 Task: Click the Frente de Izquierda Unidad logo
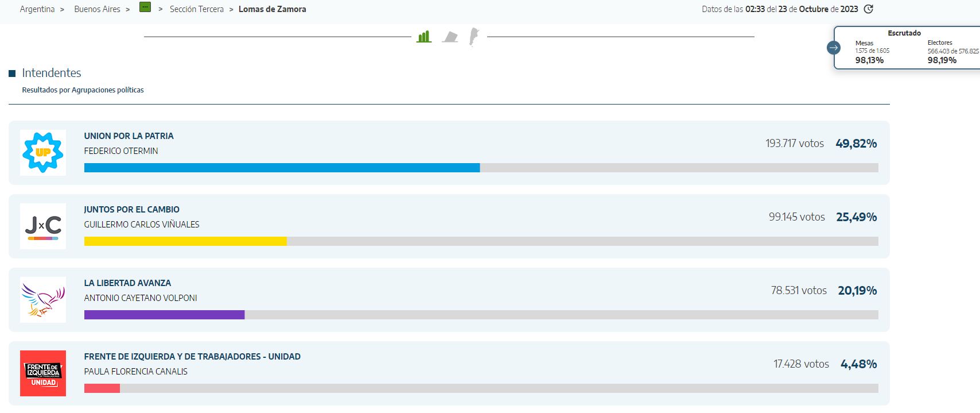point(43,373)
